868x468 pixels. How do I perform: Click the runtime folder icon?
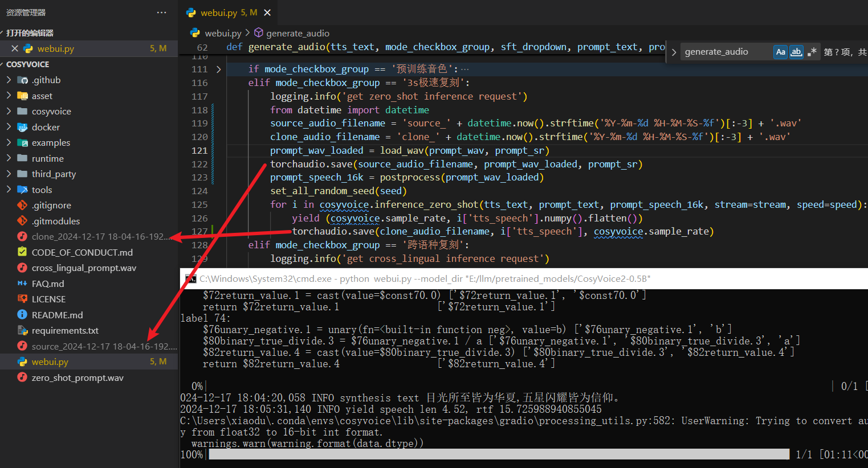point(23,158)
